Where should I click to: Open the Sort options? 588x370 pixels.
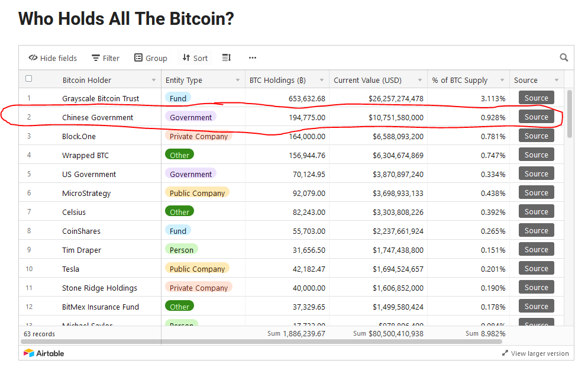pyautogui.click(x=195, y=58)
